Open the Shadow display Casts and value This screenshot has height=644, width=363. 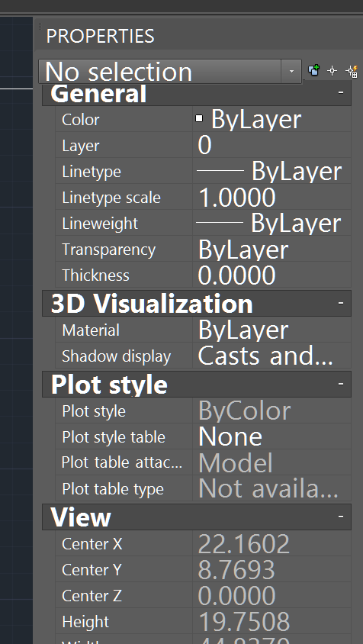click(271, 356)
